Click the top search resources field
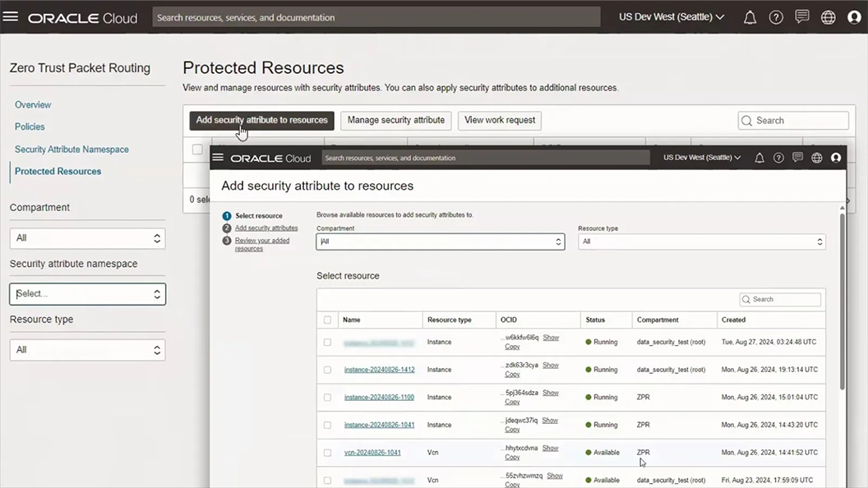The height and width of the screenshot is (488, 868). [376, 17]
